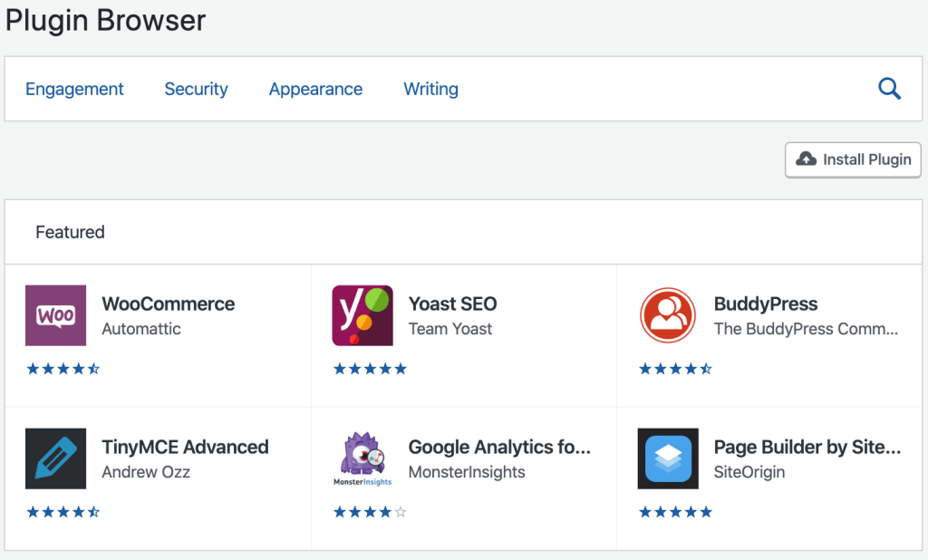Click the TinyMCE Advanced pencil icon
928x560 pixels.
pyautogui.click(x=55, y=459)
